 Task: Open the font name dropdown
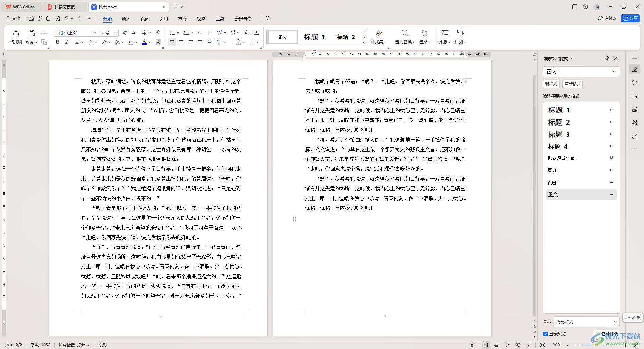click(x=95, y=33)
